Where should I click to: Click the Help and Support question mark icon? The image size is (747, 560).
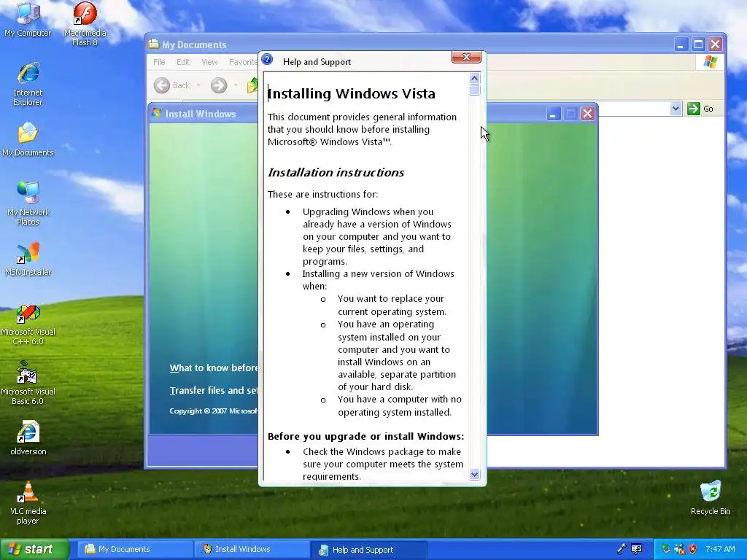[x=267, y=60]
